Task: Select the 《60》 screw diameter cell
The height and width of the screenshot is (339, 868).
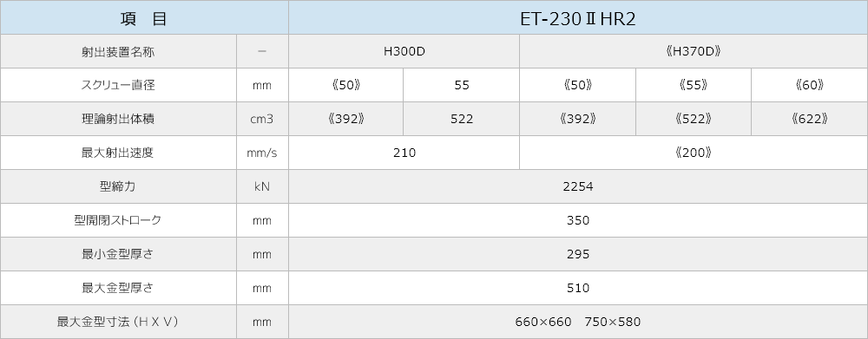Action: point(809,85)
